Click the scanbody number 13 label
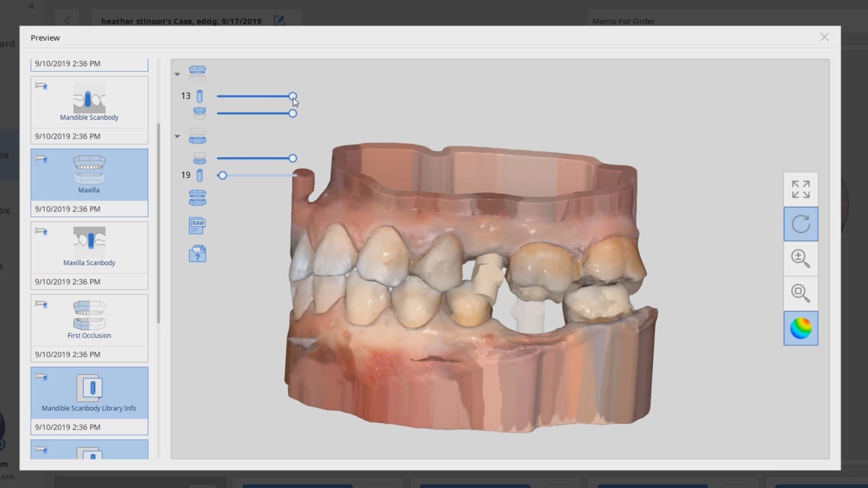Viewport: 868px width, 488px height. coord(186,96)
